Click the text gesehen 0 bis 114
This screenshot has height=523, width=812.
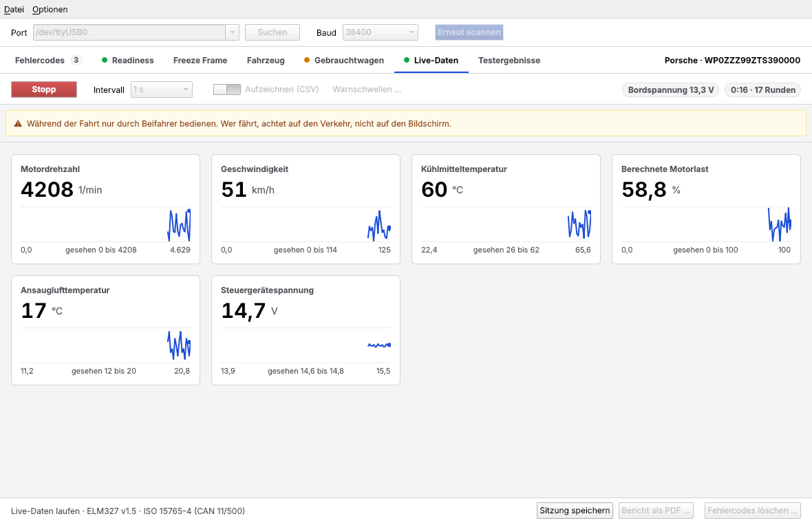(x=306, y=250)
